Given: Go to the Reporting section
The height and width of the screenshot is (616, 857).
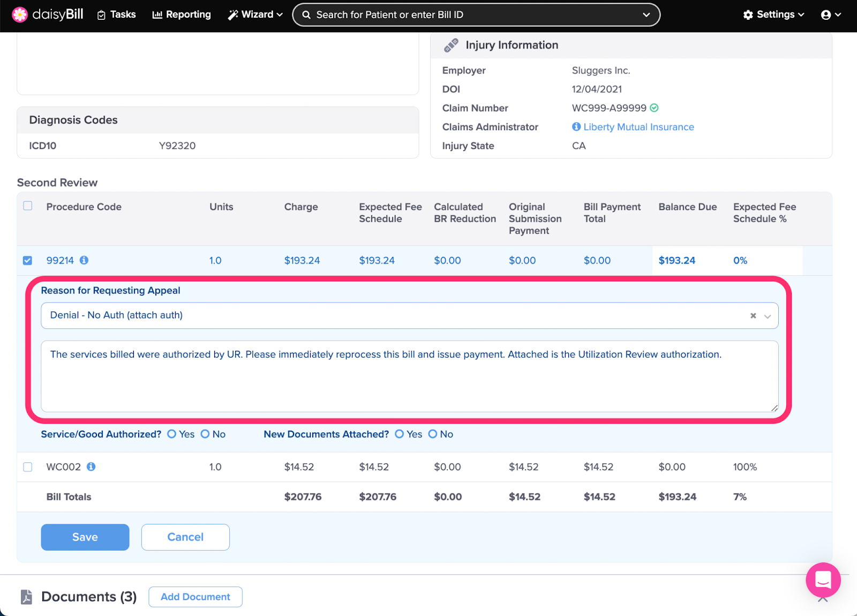Looking at the screenshot, I should [182, 14].
